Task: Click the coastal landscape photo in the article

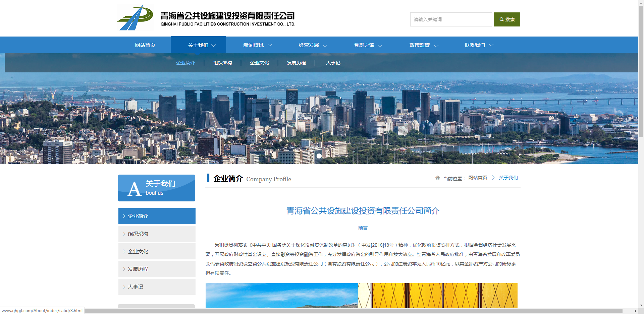Action: (x=282, y=296)
